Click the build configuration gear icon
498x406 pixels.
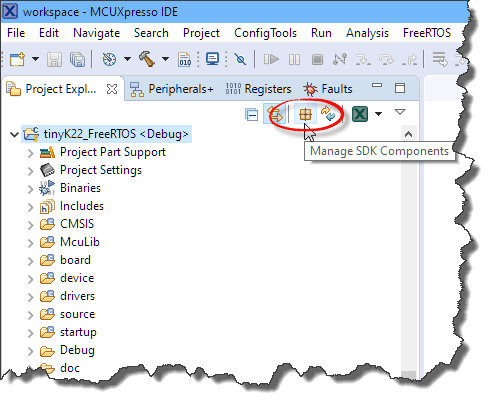(109, 59)
